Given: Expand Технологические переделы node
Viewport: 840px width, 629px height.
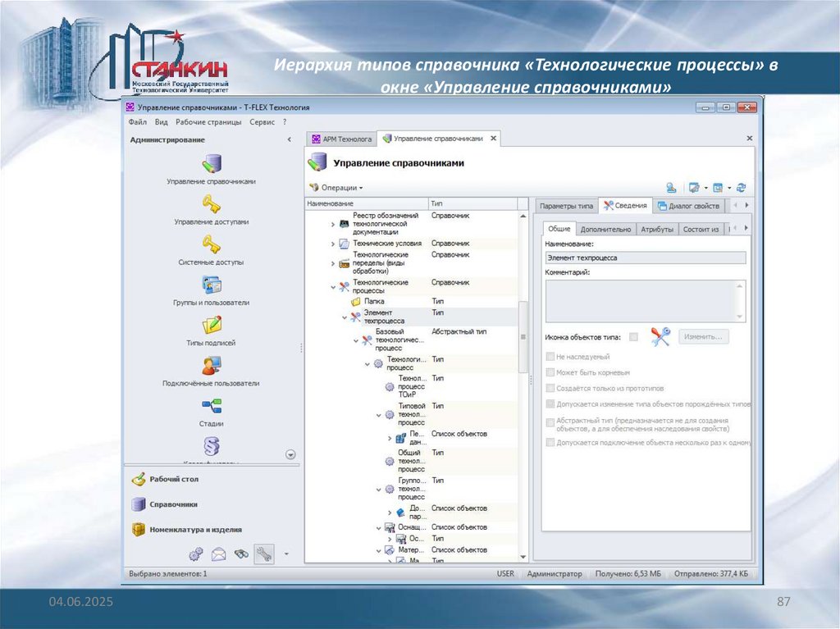Looking at the screenshot, I should 333,263.
